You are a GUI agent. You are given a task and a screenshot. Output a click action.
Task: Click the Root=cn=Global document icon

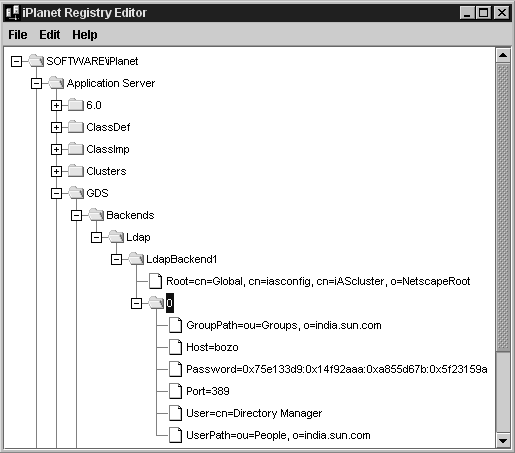[155, 281]
